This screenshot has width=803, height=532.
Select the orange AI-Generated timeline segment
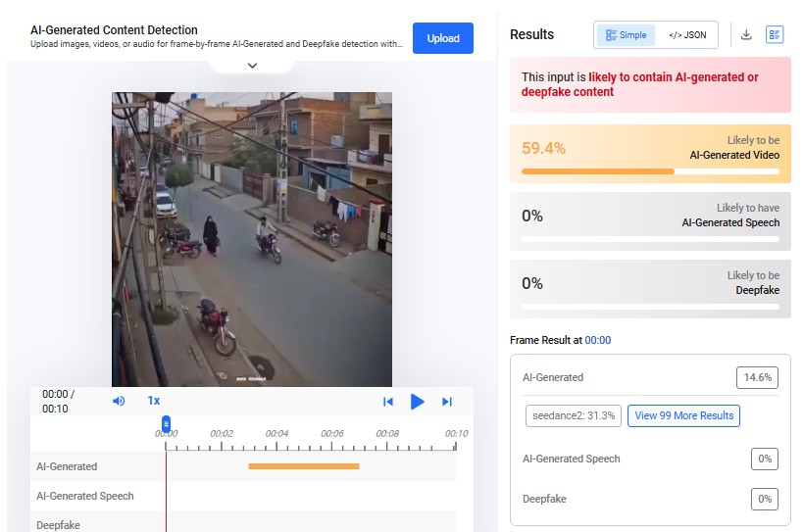tap(304, 466)
